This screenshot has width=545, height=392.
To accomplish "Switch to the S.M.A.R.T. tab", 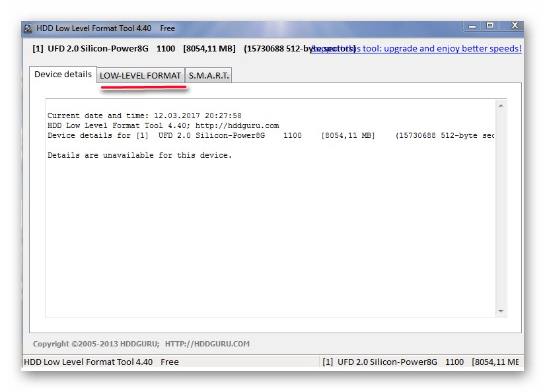I will 209,75.
